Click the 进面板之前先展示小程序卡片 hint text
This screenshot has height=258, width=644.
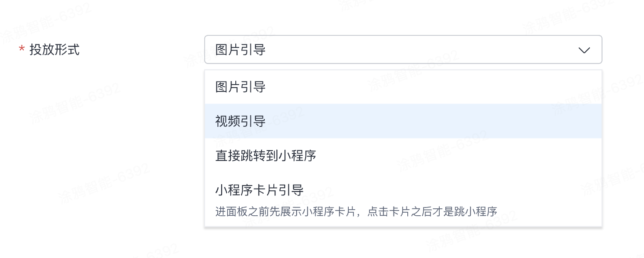356,211
